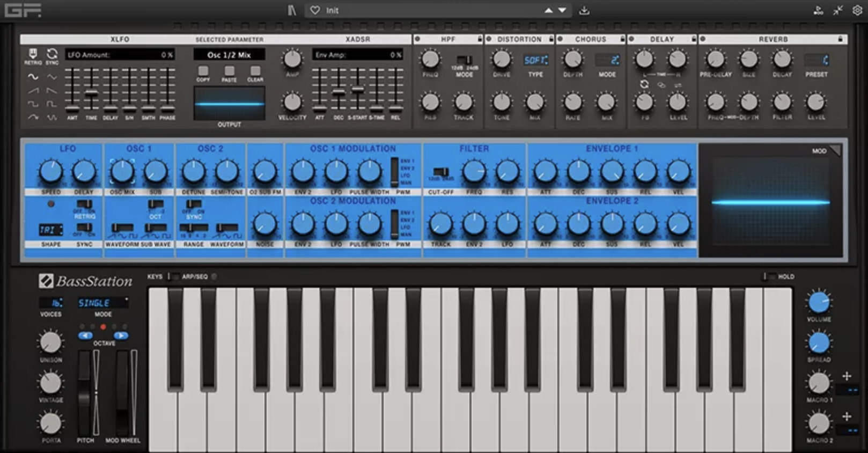Click the Distortion lock icon
Viewport: 868px width, 453px height.
point(551,39)
